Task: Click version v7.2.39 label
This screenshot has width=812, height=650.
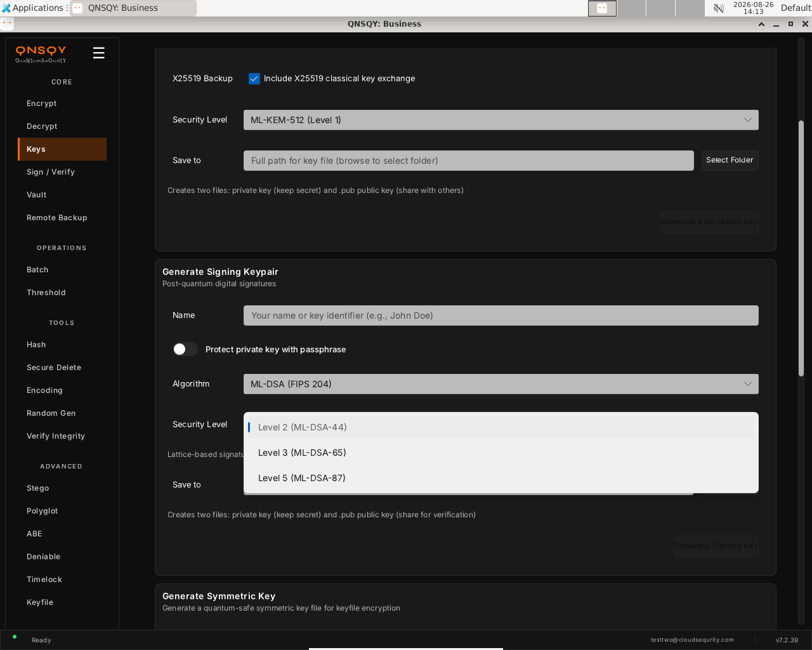Action: tap(787, 640)
